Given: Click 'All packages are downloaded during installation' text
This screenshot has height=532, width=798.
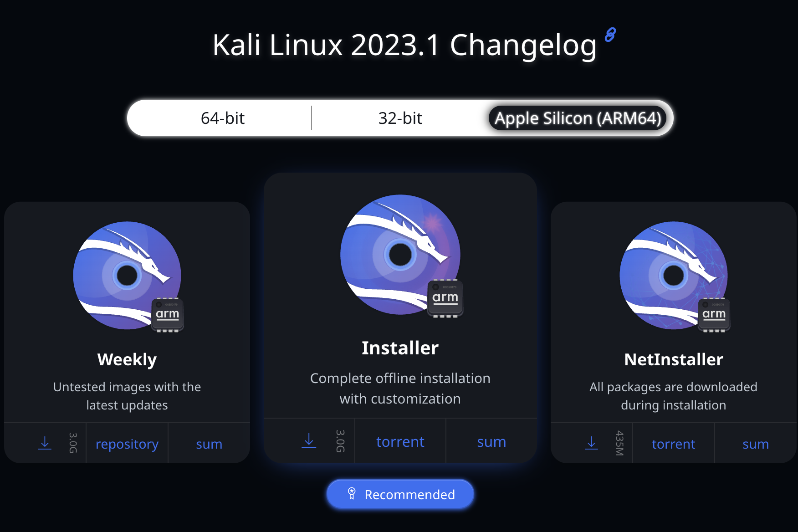Looking at the screenshot, I should [674, 396].
